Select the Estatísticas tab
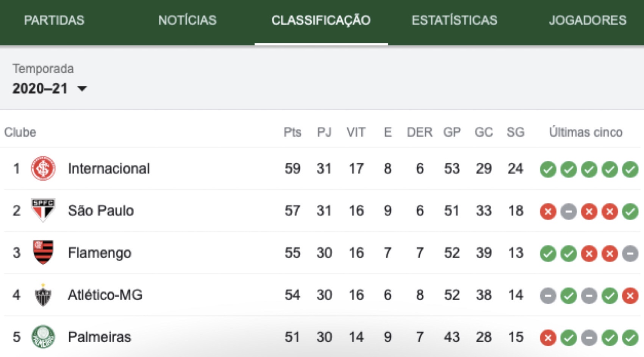Screen dimensions: 644x357 454,20
